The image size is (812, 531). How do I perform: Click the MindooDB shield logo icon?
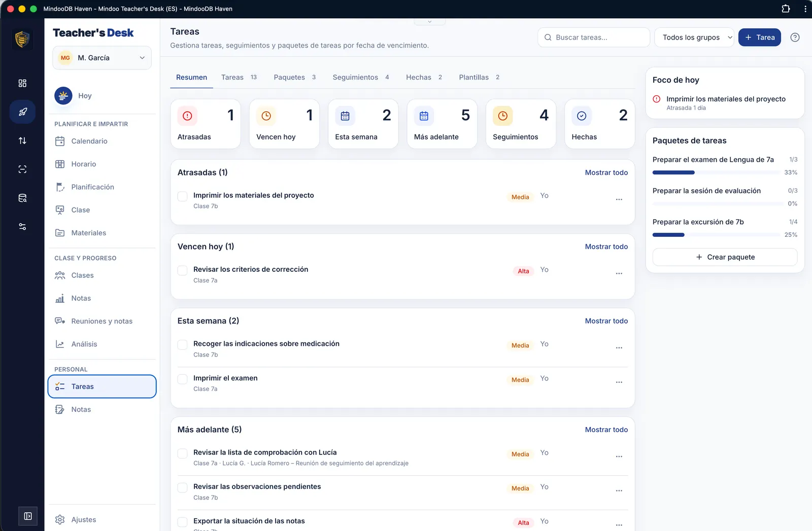coord(22,39)
